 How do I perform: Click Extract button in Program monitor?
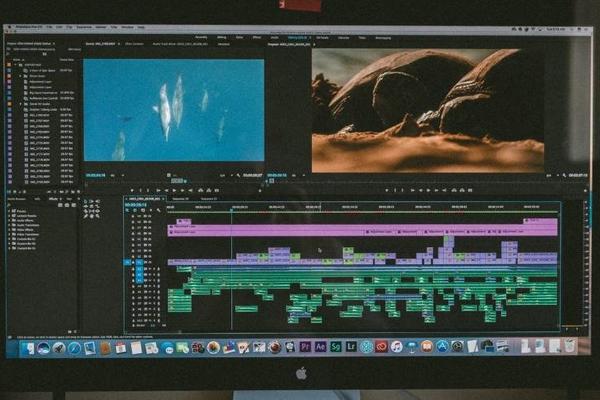462,190
